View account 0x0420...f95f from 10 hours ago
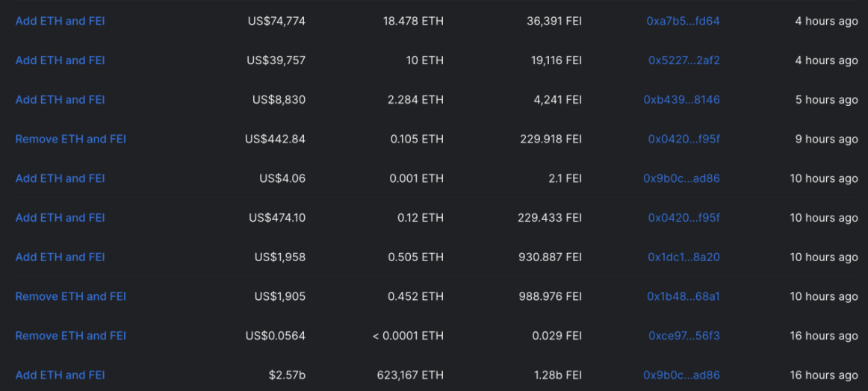The image size is (868, 391). 684,217
